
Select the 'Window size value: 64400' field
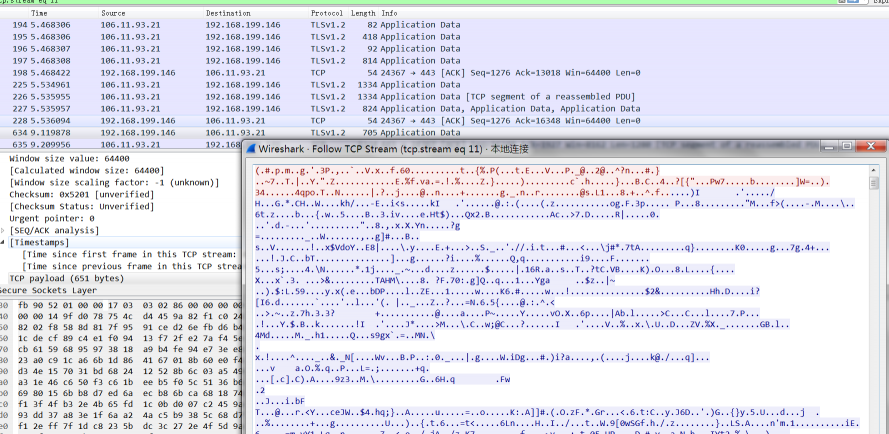(x=69, y=159)
